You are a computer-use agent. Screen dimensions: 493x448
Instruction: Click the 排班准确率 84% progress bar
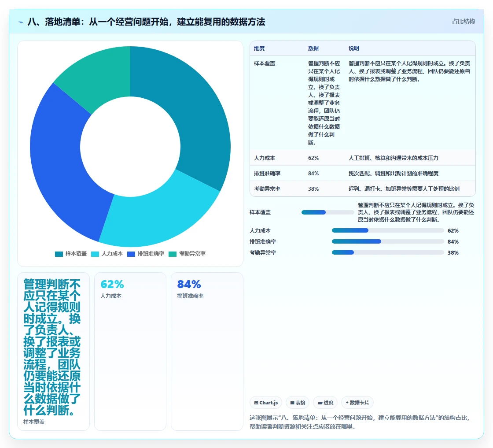click(x=388, y=241)
